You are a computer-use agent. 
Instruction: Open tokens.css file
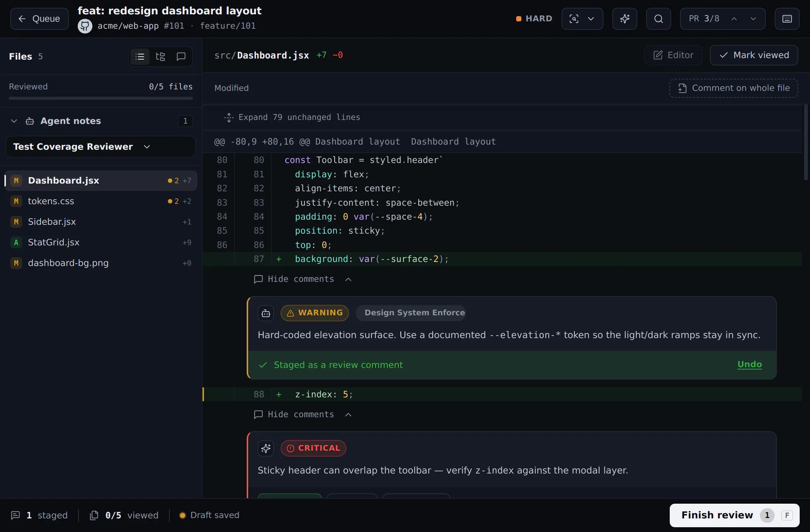tap(101, 201)
